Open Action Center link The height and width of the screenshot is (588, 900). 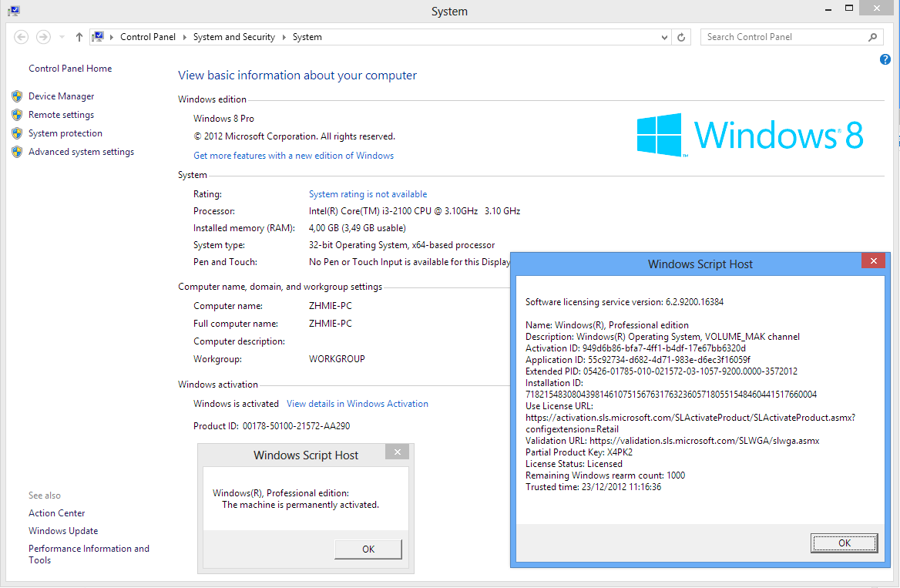(57, 513)
